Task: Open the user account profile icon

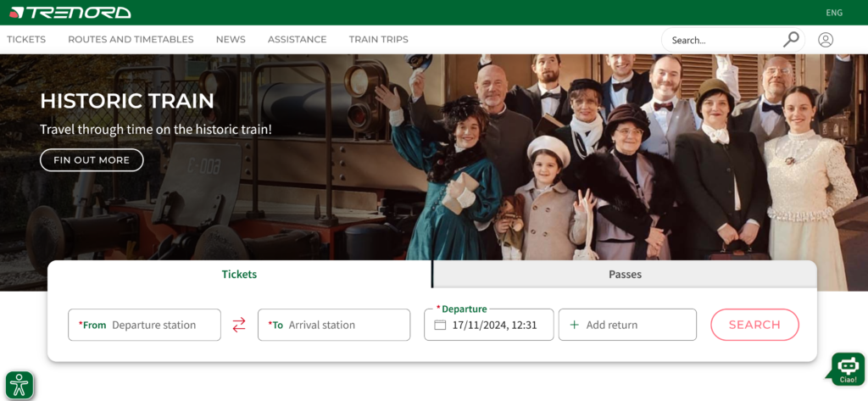Action: pos(826,40)
